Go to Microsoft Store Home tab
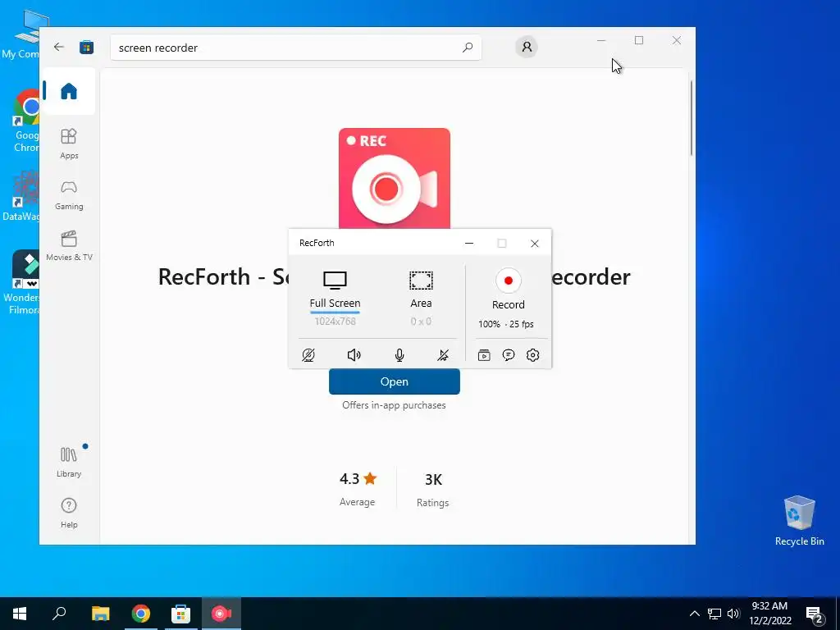Screen dimensions: 840x630 (x=69, y=91)
